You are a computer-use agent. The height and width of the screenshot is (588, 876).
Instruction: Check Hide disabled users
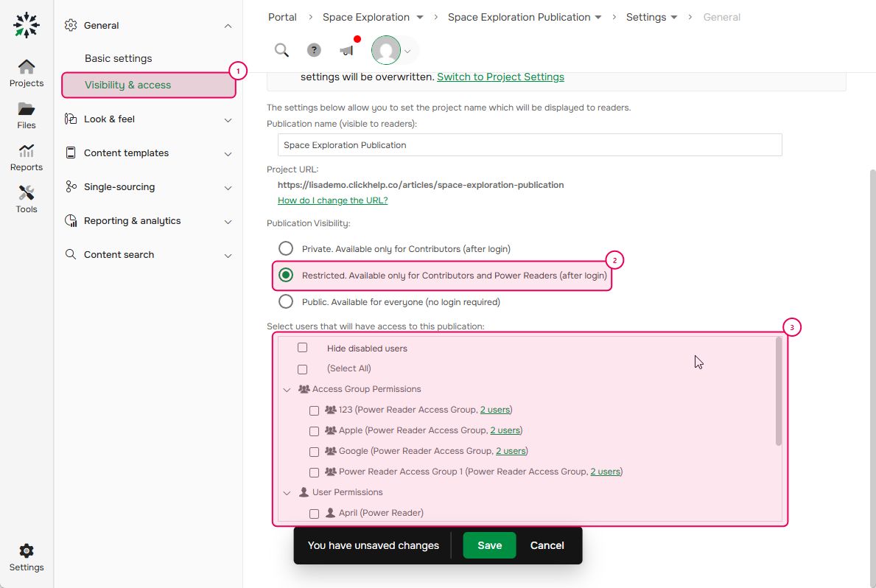(302, 348)
